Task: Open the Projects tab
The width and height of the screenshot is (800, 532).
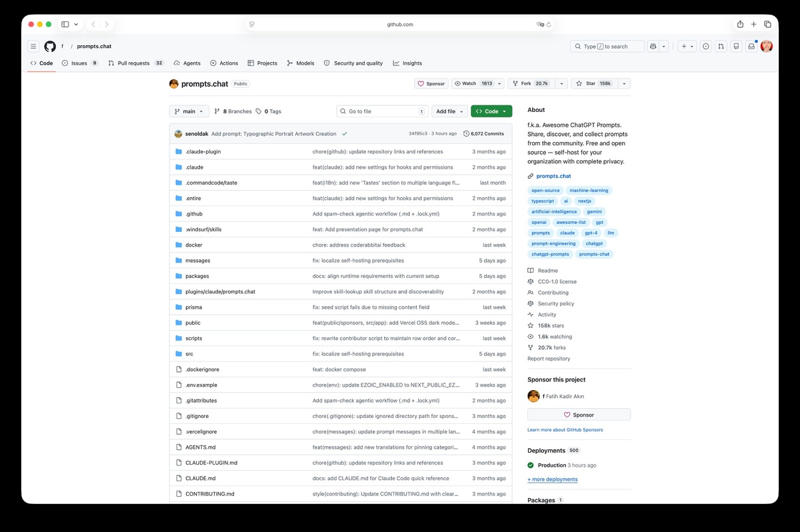Action: pos(262,63)
